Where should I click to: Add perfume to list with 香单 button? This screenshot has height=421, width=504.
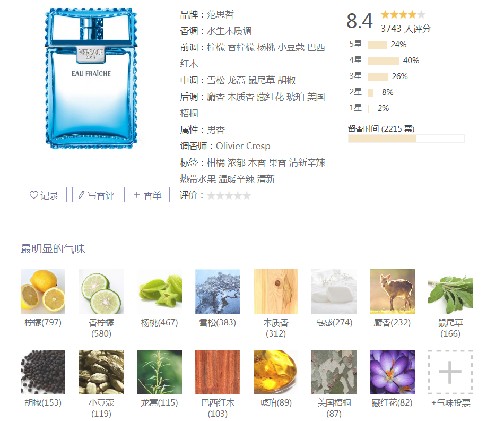(x=147, y=195)
